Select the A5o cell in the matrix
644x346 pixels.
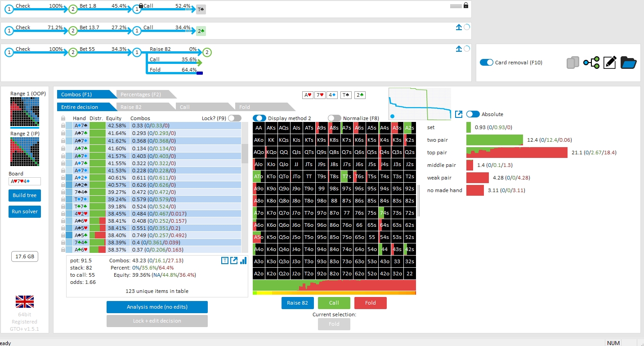259,237
